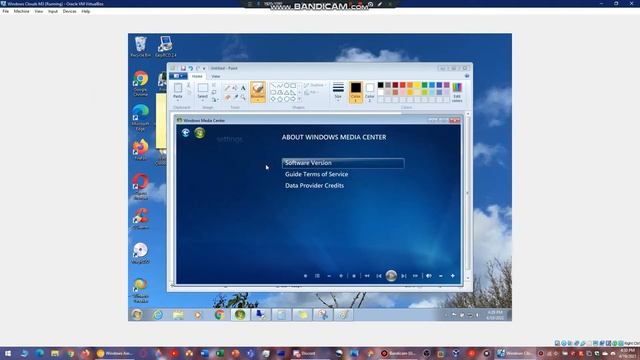Viewport: 640px width, 360px height.
Task: Open the Select dropdown arrow
Action: point(202,100)
